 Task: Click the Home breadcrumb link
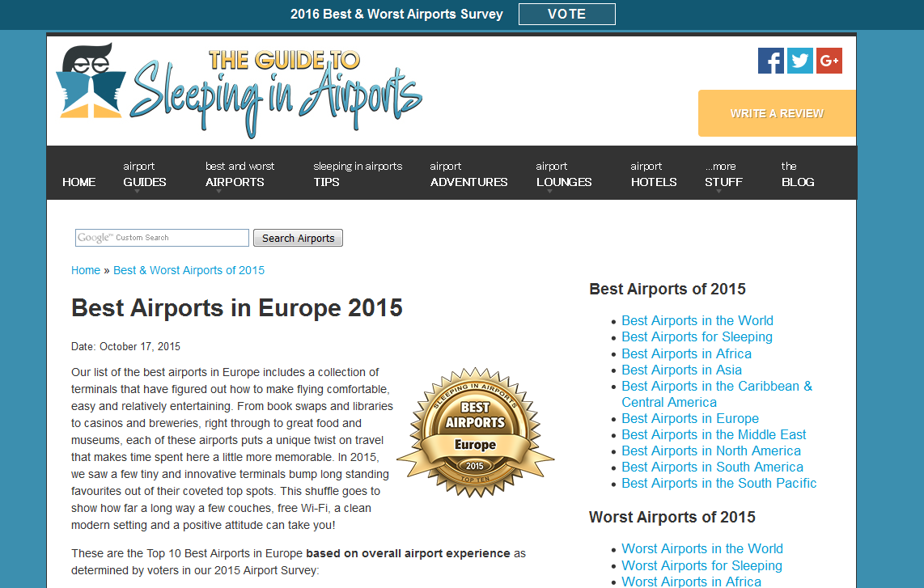(86, 270)
